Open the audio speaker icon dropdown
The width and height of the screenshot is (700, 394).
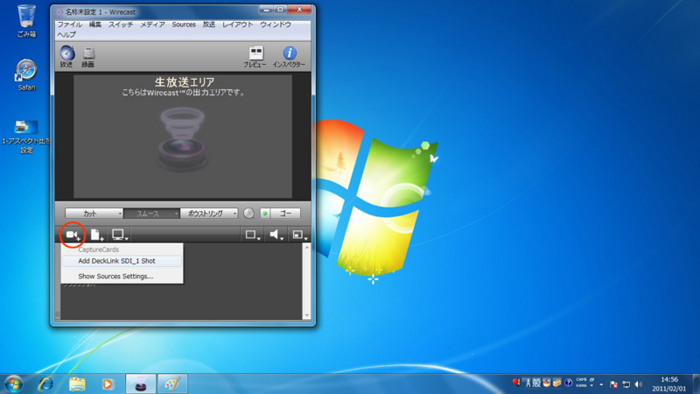(276, 235)
